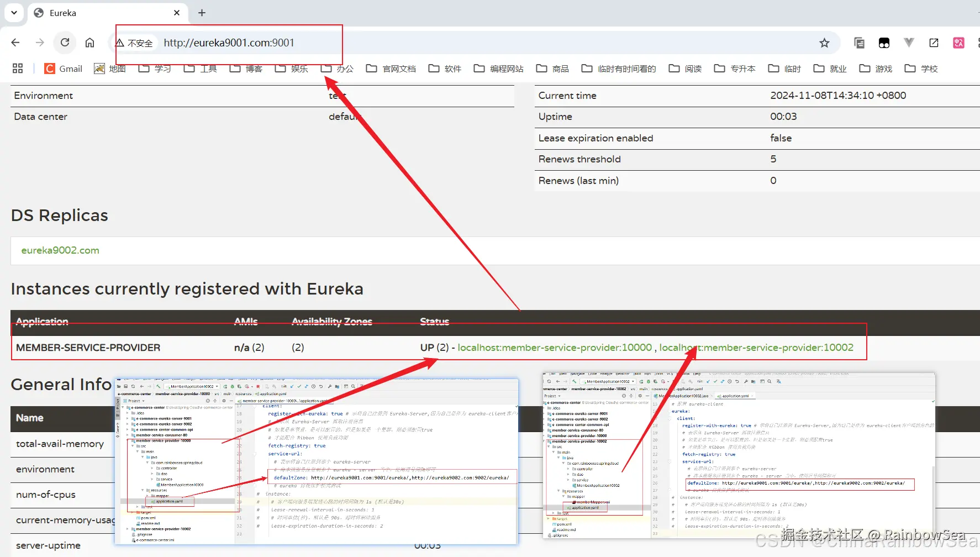Expand the 编程网站 bookmark folder

pyautogui.click(x=499, y=69)
